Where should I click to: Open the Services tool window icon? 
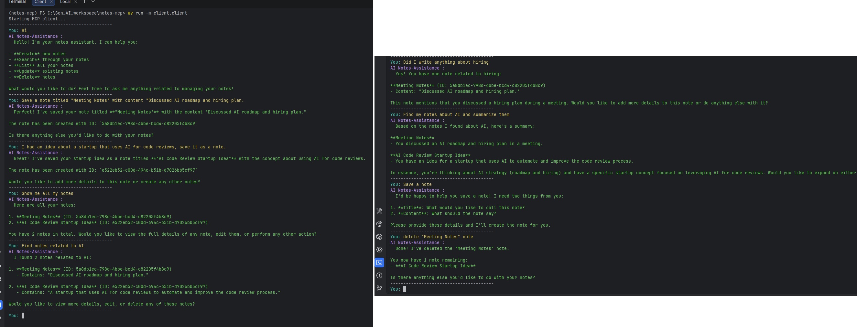pyautogui.click(x=379, y=250)
